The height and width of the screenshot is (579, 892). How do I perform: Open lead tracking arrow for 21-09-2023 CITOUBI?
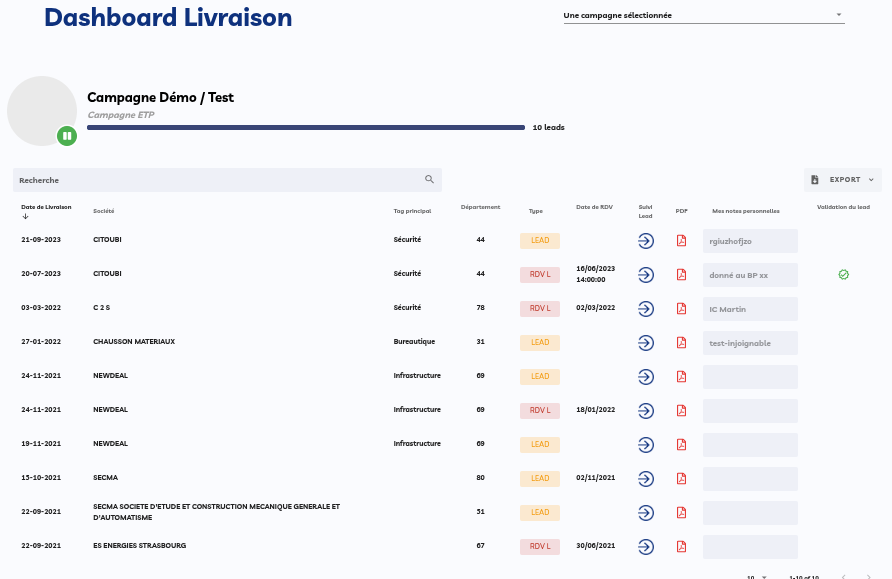646,241
